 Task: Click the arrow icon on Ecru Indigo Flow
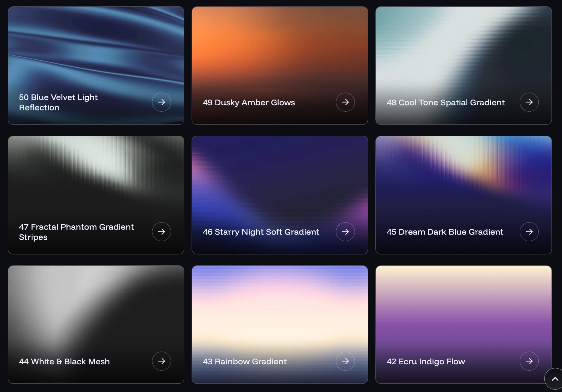[529, 361]
